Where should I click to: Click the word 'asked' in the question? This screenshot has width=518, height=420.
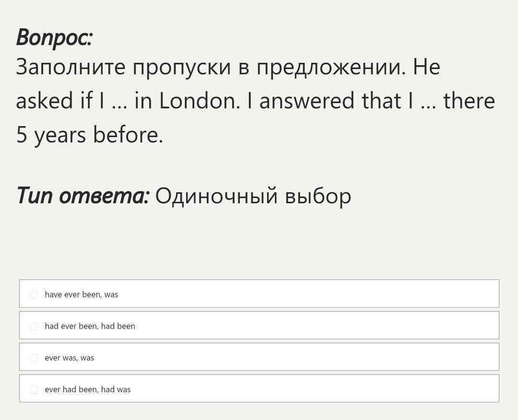[45, 101]
